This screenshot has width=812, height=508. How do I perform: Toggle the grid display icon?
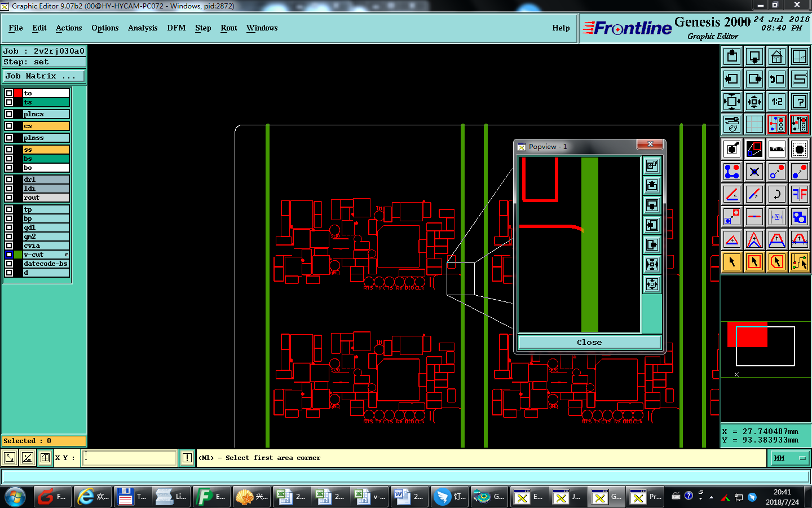754,124
